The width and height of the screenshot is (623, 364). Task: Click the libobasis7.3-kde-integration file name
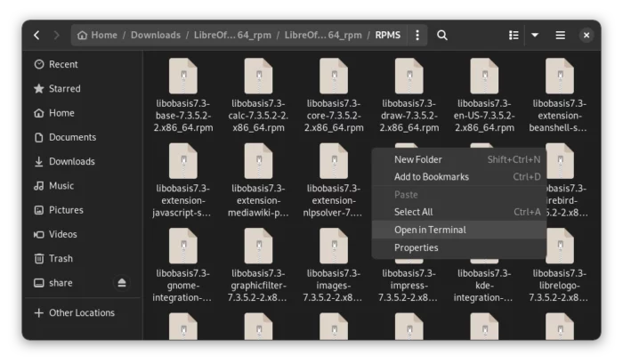[x=484, y=286]
